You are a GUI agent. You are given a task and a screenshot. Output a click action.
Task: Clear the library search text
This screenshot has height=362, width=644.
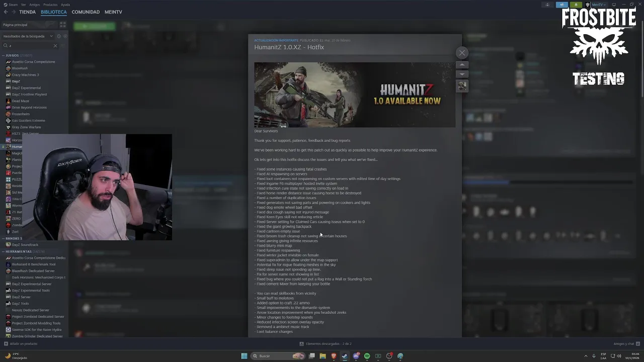[55, 46]
